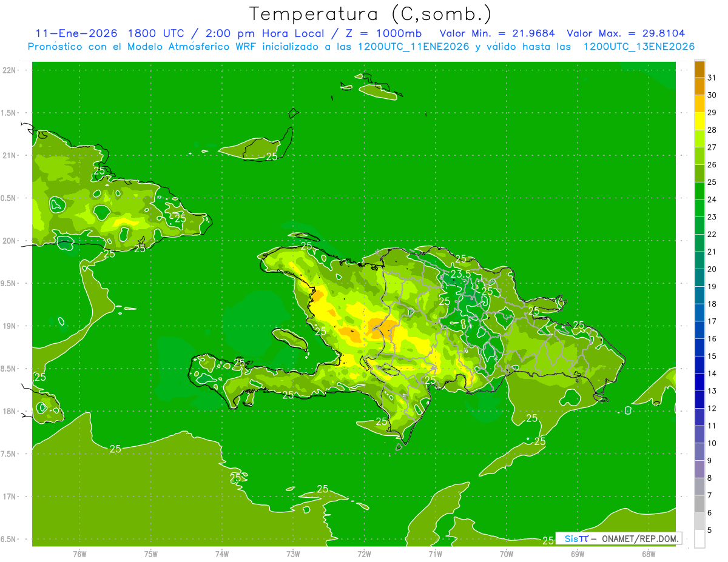
Task: Click the blue swatch between 15 and 16
Action: coord(699,347)
